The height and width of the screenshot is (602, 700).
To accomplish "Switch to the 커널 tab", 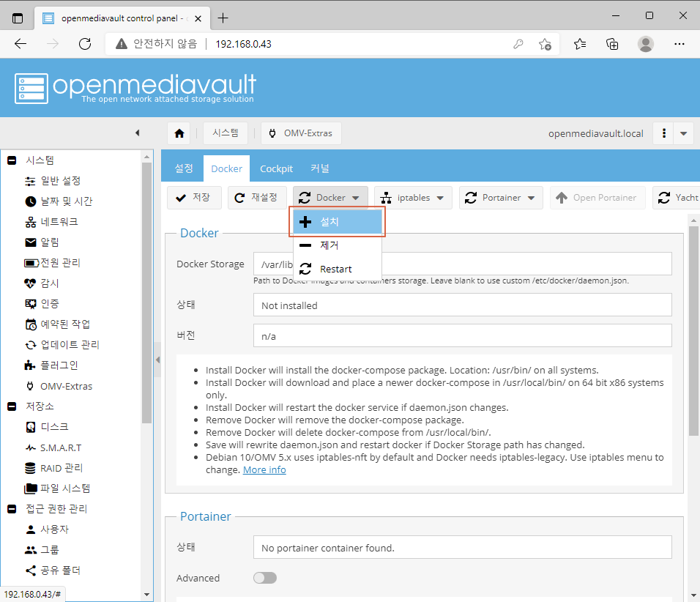I will point(320,168).
